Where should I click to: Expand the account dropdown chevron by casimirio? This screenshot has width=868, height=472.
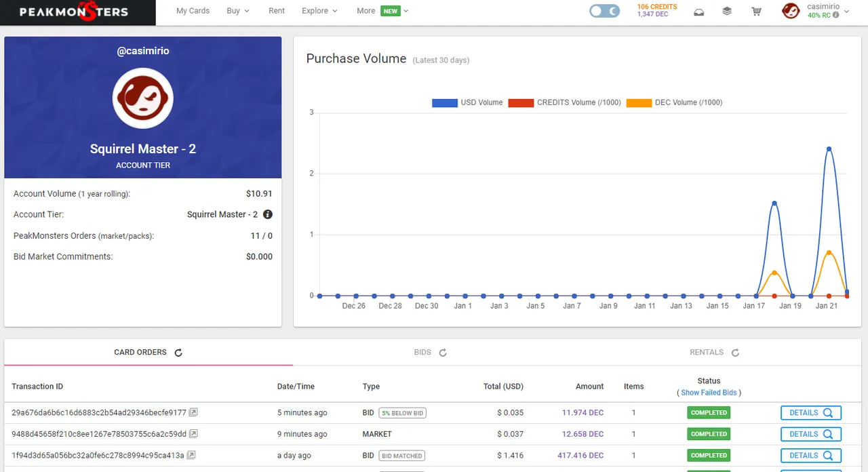(846, 12)
